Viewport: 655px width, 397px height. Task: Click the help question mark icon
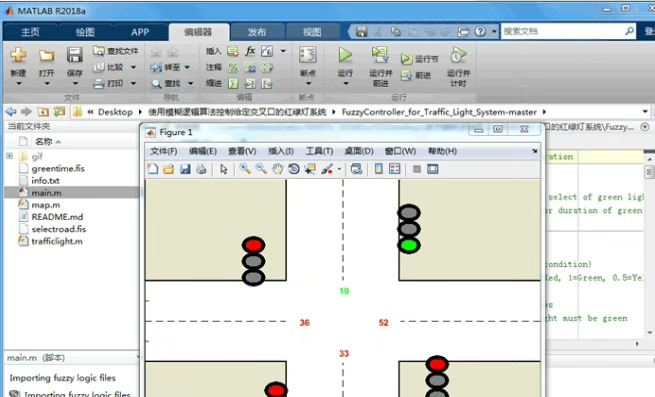480,31
